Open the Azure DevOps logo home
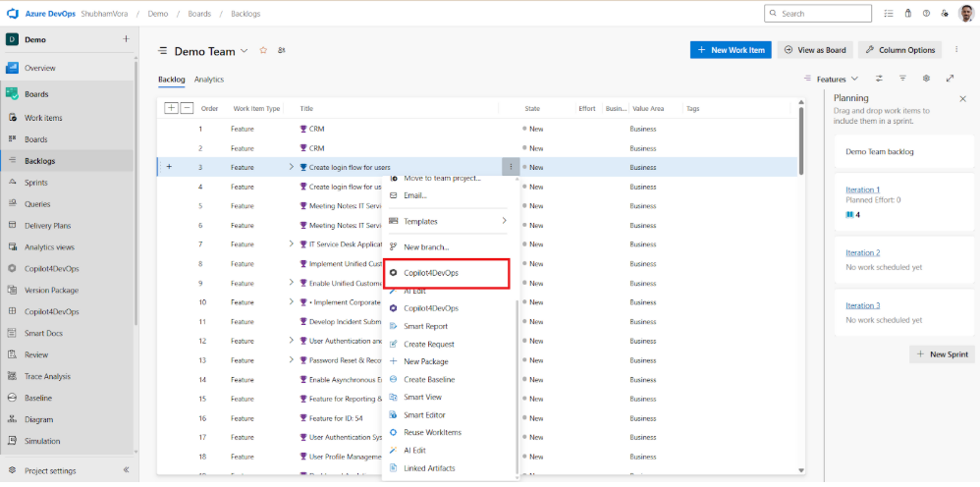The height and width of the screenshot is (487, 980). pos(13,13)
